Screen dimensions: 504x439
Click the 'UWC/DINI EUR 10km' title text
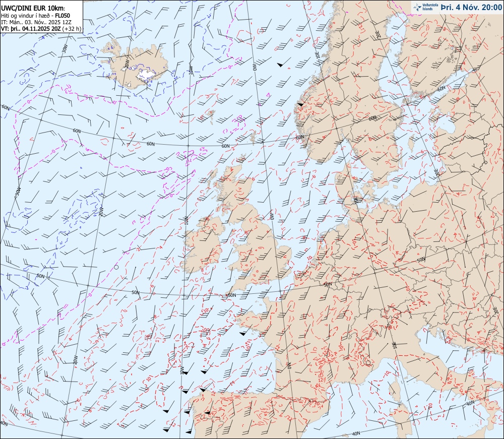[33, 9]
